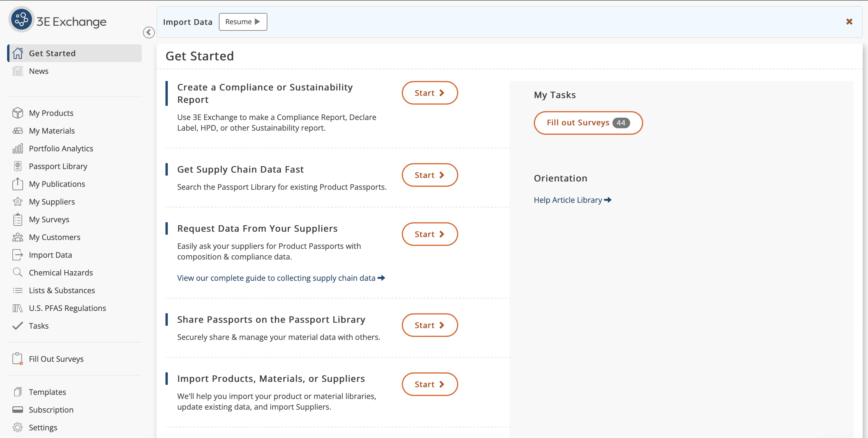Screen dimensions: 868x438
Task: Click the My Suppliers gear icon
Action: [x=17, y=202]
